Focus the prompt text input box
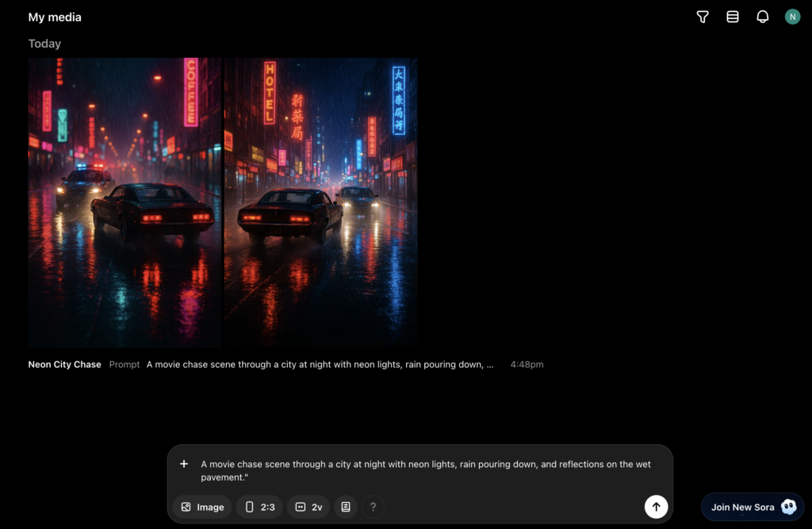 (420, 470)
